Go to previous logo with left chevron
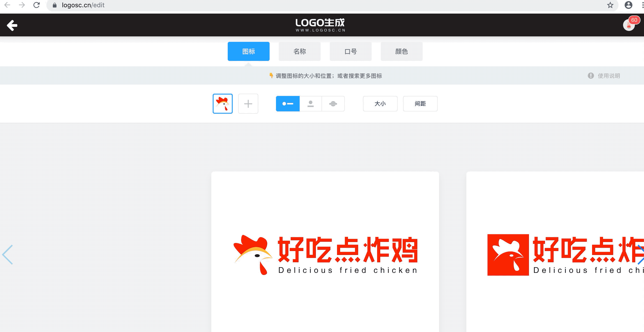The width and height of the screenshot is (644, 332). click(8, 255)
